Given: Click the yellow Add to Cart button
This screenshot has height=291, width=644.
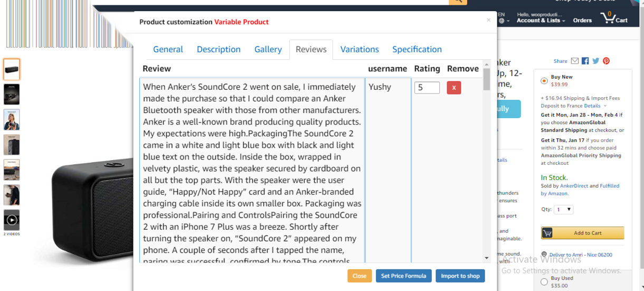Looking at the screenshot, I should tap(582, 233).
